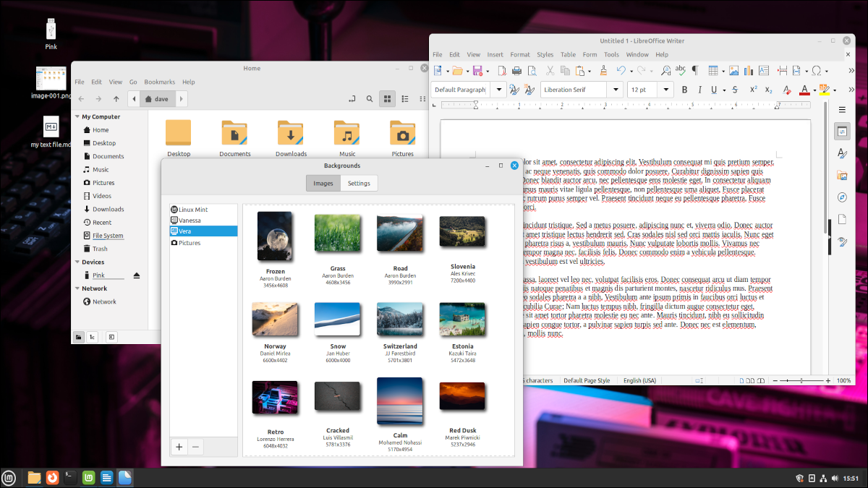Open the Styles deck in Writer sidebar
This screenshot has height=488, width=868.
[842, 153]
